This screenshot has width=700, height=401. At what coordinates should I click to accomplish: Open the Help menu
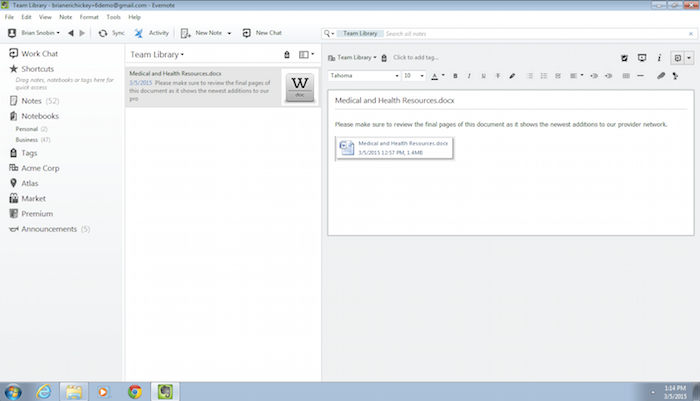tap(134, 17)
